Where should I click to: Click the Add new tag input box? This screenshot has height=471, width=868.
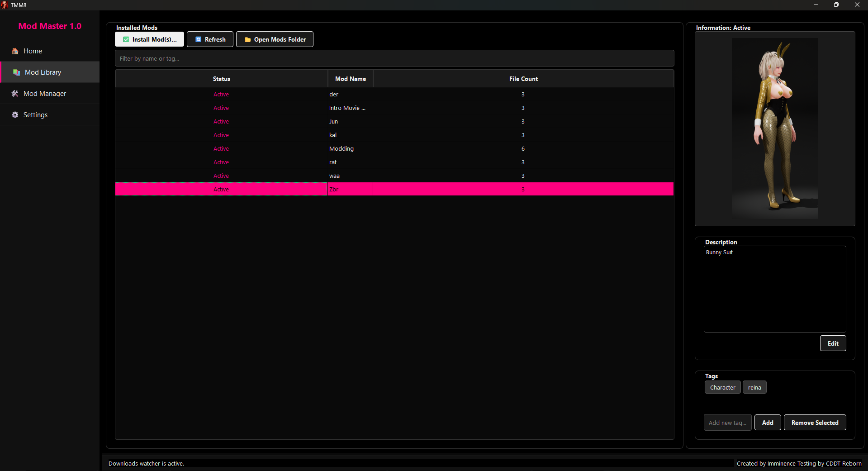[x=727, y=422]
